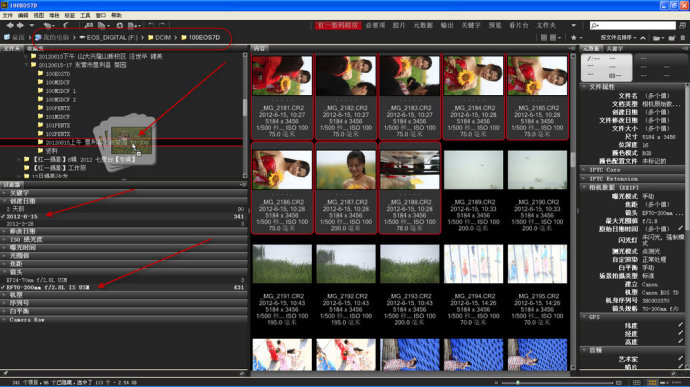
Task: Click DCIM in the path bar
Action: pyautogui.click(x=163, y=38)
